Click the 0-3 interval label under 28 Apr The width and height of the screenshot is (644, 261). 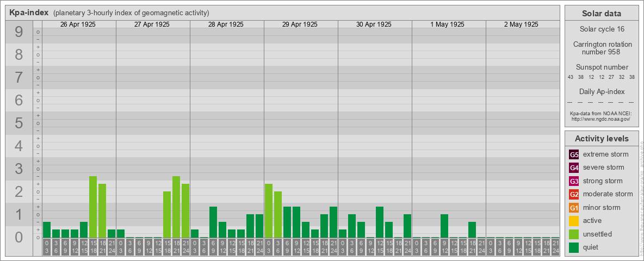pyautogui.click(x=195, y=247)
